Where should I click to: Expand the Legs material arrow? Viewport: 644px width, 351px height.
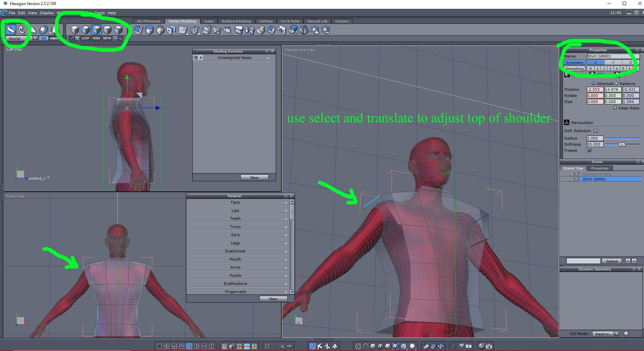coord(286,243)
